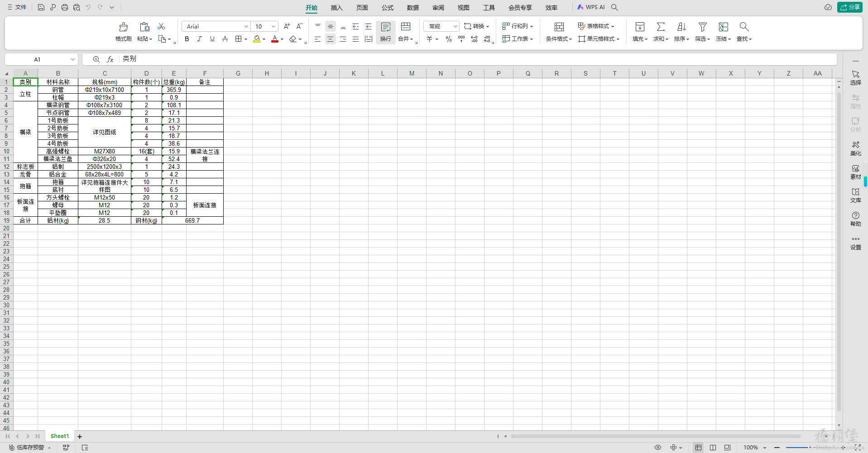Click the percent style icon

pos(448,39)
